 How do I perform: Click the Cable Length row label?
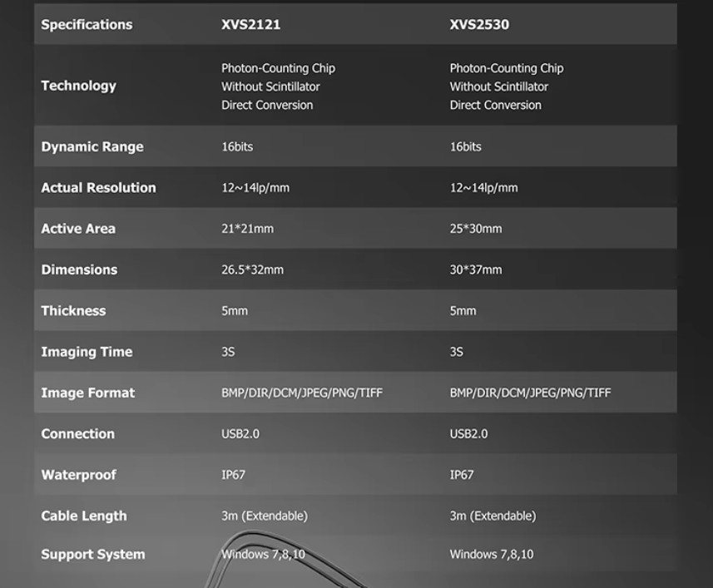click(x=84, y=516)
